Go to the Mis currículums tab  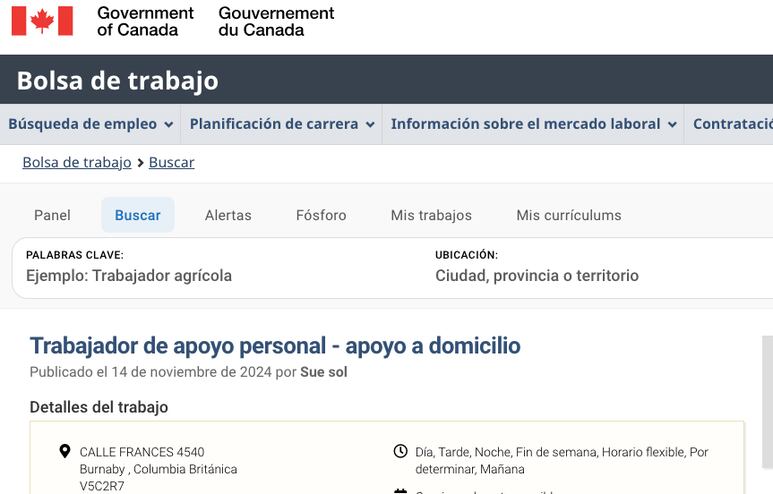(569, 215)
